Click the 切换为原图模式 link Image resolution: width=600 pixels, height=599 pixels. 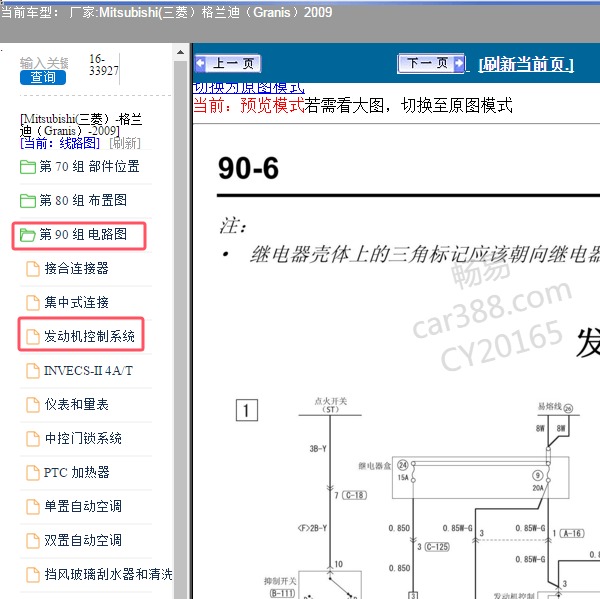pyautogui.click(x=249, y=88)
